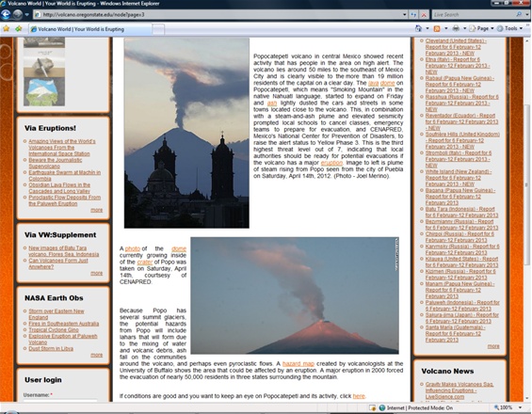Click the Live Search input box
This screenshot has height=414, width=532.
[474, 14]
